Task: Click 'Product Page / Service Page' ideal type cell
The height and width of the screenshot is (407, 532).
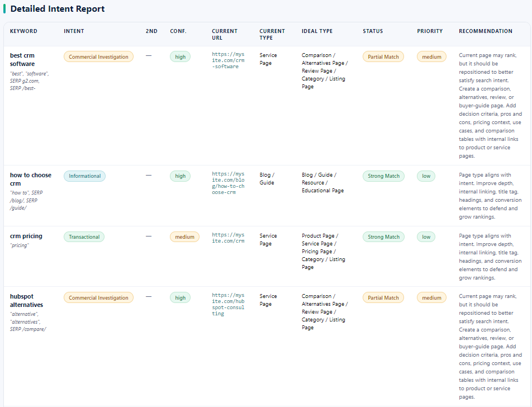Action: 324,251
